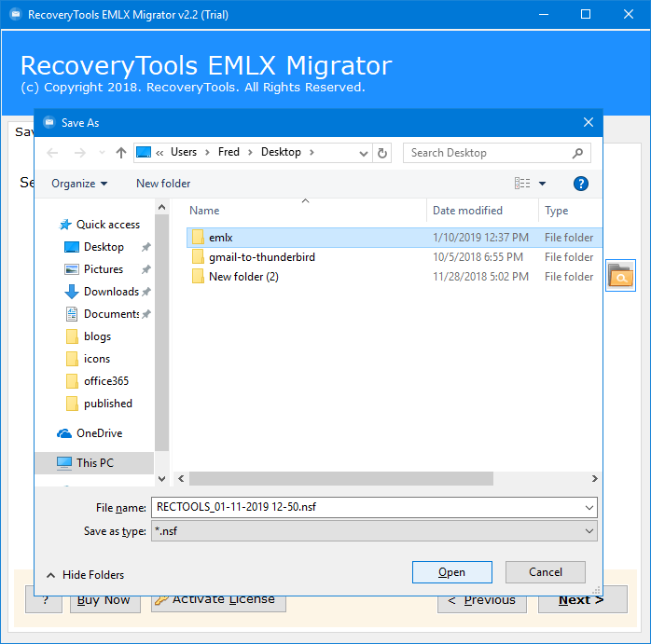The image size is (651, 644).
Task: Click the horizontal scrollbar thumb
Action: pos(341,479)
